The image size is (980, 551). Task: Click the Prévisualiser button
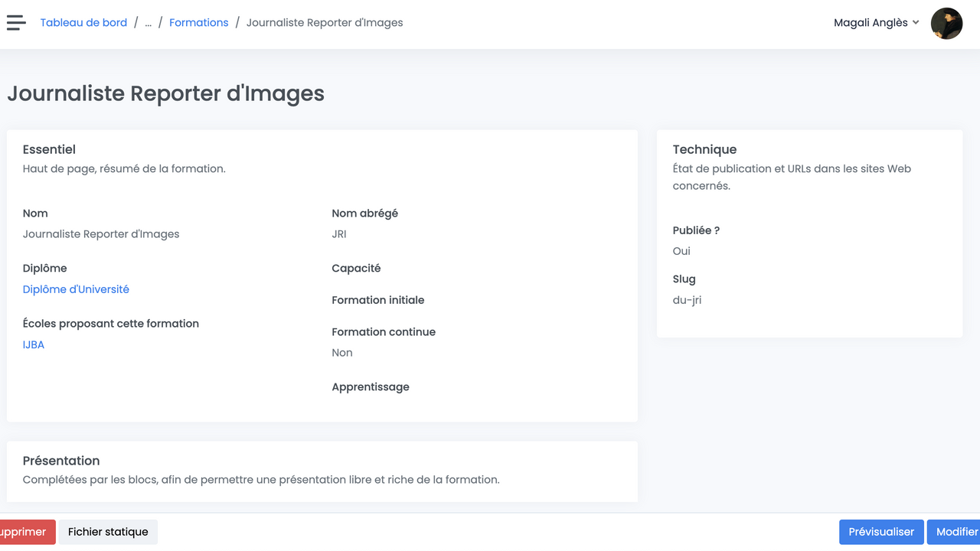pyautogui.click(x=881, y=532)
